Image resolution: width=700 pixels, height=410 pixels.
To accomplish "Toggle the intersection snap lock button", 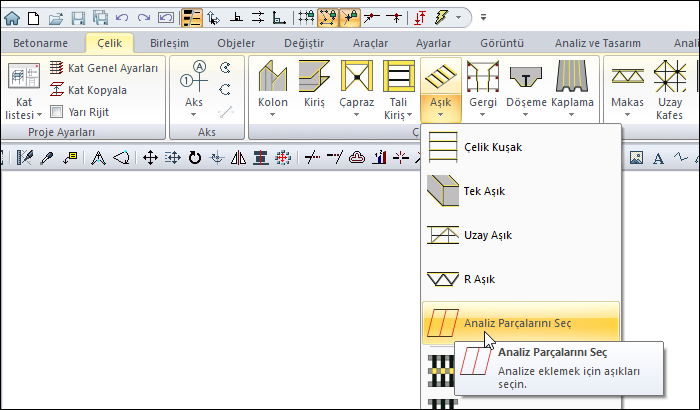I will 350,18.
